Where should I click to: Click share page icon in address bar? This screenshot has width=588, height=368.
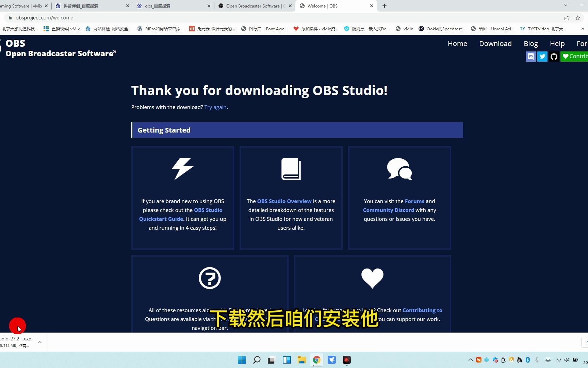(x=567, y=18)
